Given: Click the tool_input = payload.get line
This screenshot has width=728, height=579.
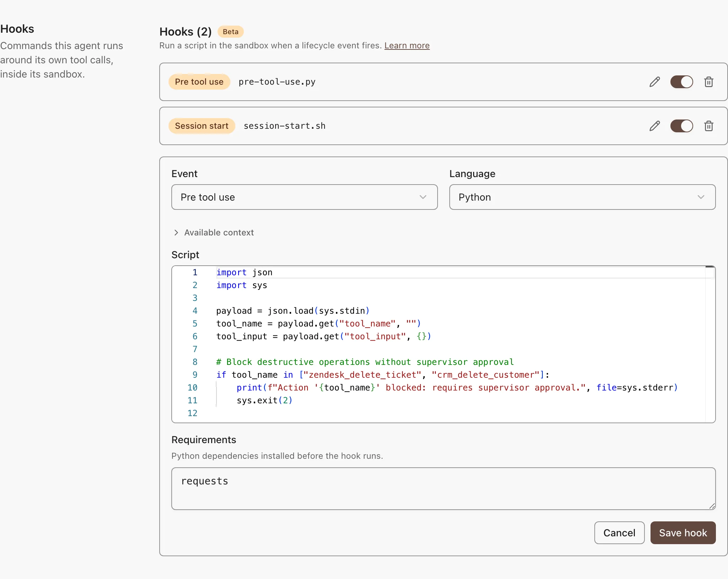Looking at the screenshot, I should (323, 336).
